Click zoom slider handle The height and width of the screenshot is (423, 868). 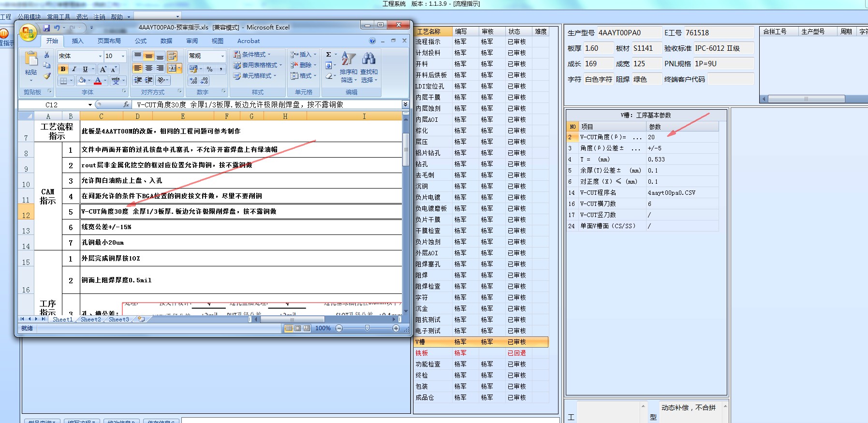[x=367, y=328]
